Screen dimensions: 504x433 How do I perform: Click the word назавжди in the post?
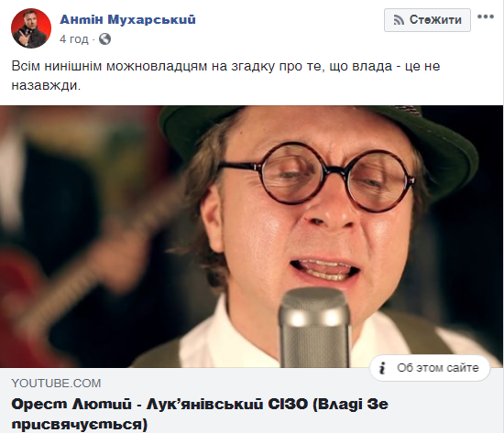[x=46, y=86]
